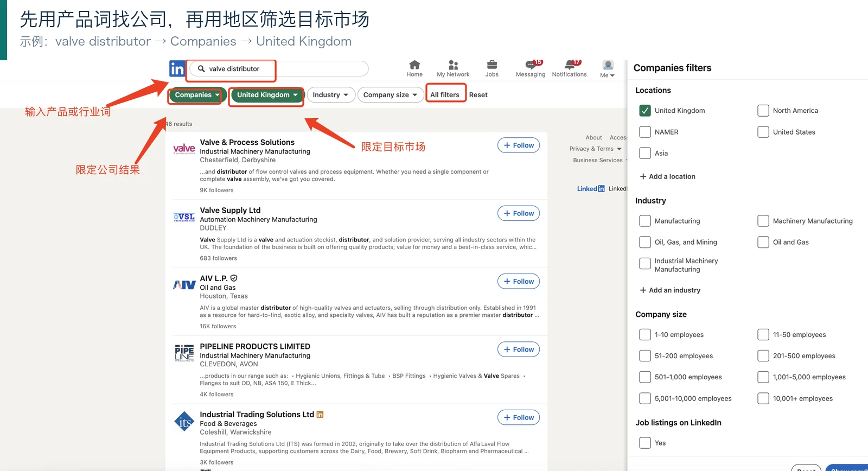Follow PIPELINE PRODUCTS LIMITED

(519, 349)
